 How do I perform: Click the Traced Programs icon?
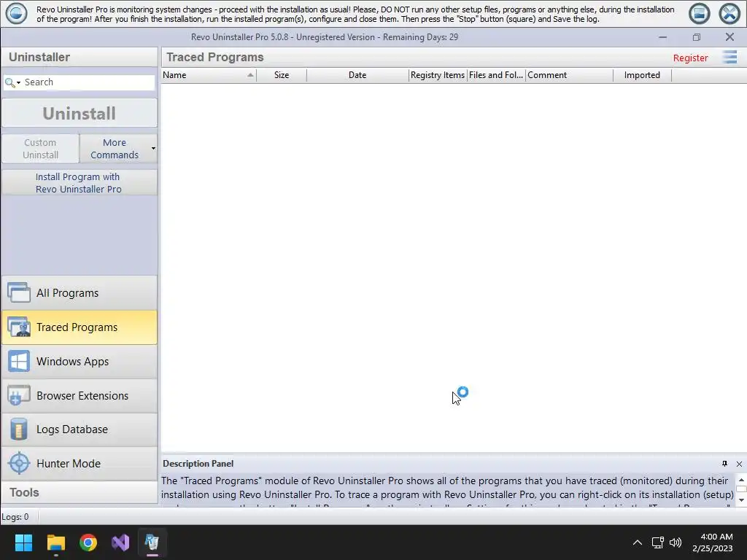click(18, 327)
